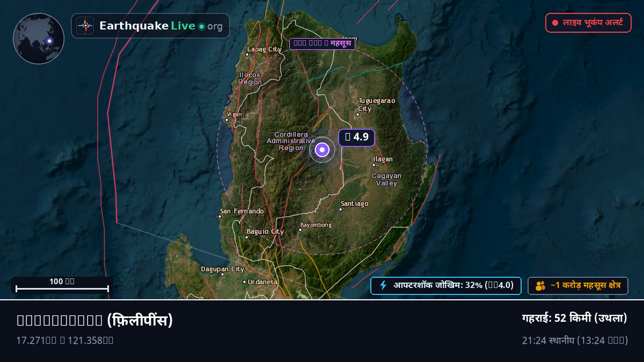Click the coordinates text starting with 17.271
This screenshot has height=362, width=644.
65,340
